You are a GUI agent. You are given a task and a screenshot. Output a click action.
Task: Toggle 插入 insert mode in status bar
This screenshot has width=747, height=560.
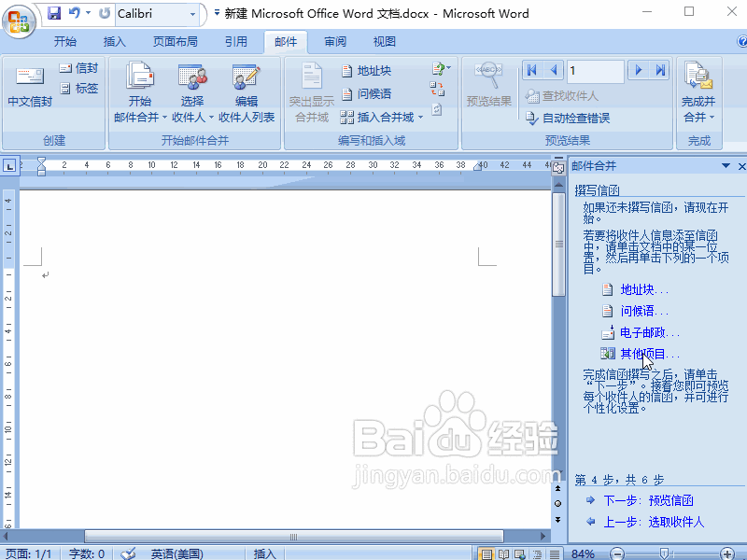pyautogui.click(x=264, y=553)
